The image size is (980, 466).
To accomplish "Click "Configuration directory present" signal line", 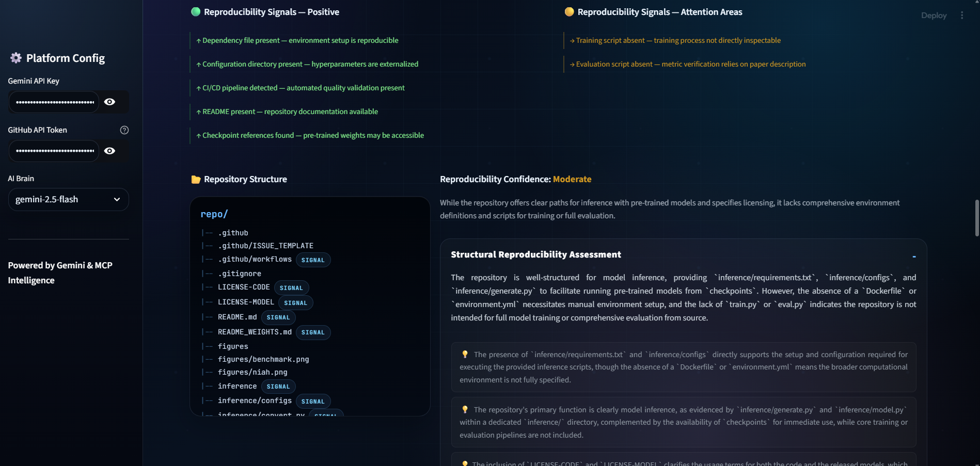I will click(307, 64).
